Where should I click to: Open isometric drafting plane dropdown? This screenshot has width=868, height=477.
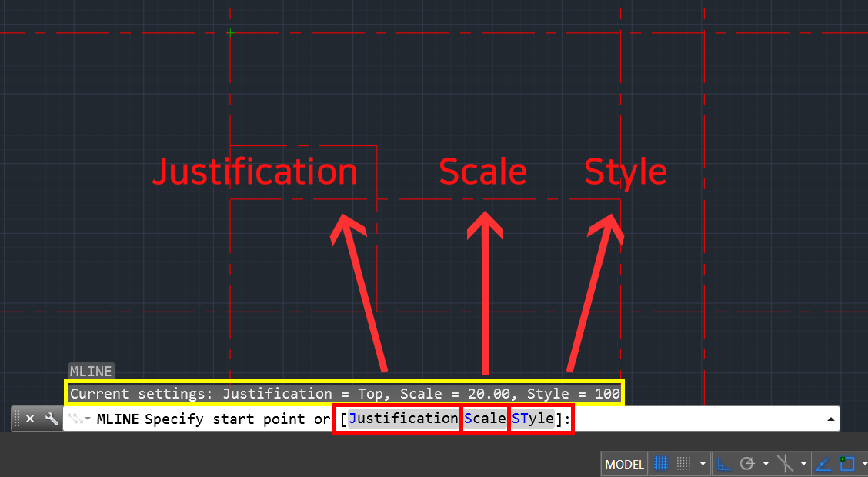point(803,464)
